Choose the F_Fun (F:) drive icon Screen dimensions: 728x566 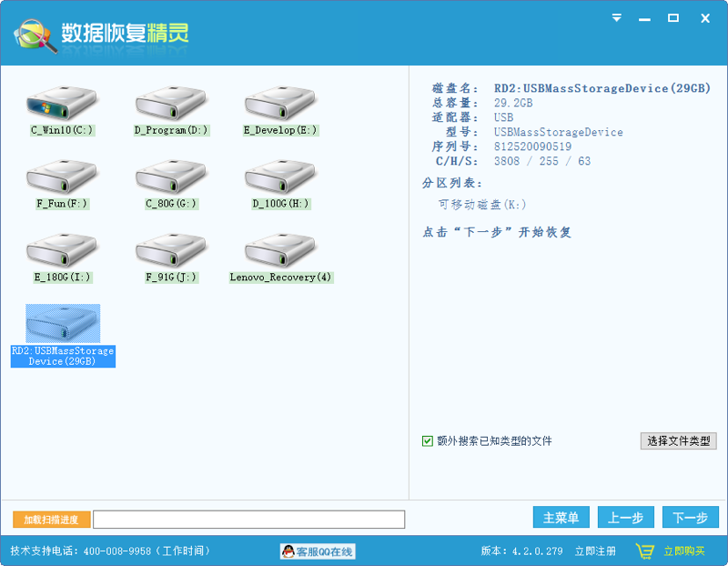click(x=62, y=177)
